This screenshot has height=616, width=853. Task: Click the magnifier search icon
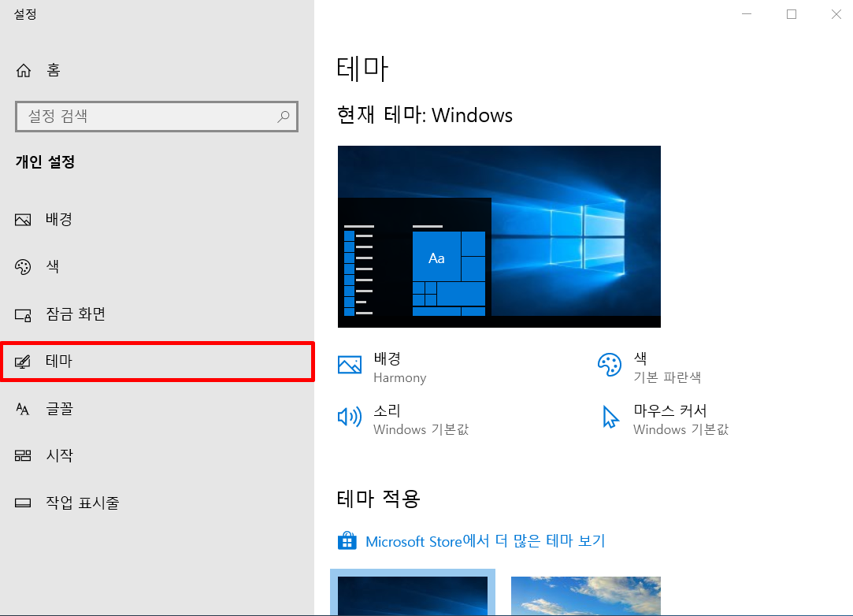(284, 116)
